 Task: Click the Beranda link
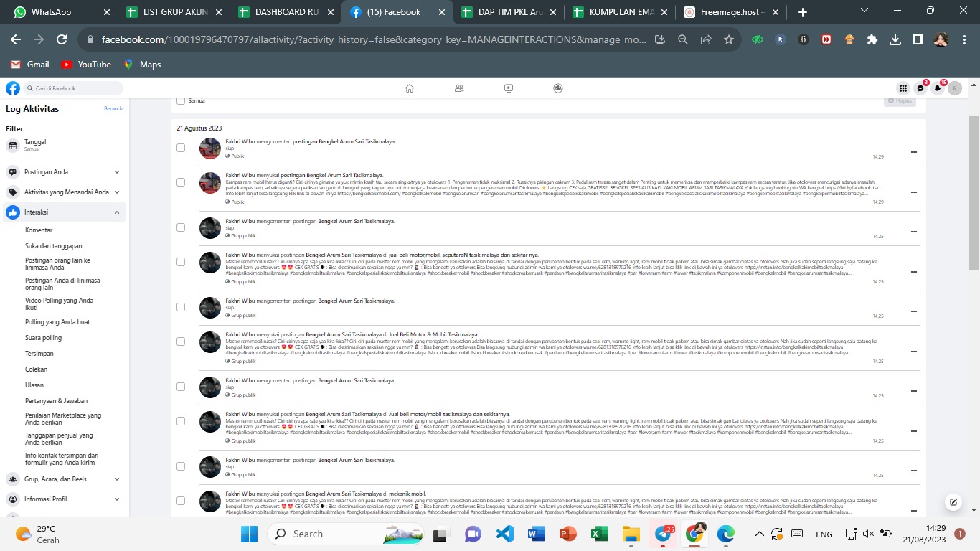coord(113,109)
